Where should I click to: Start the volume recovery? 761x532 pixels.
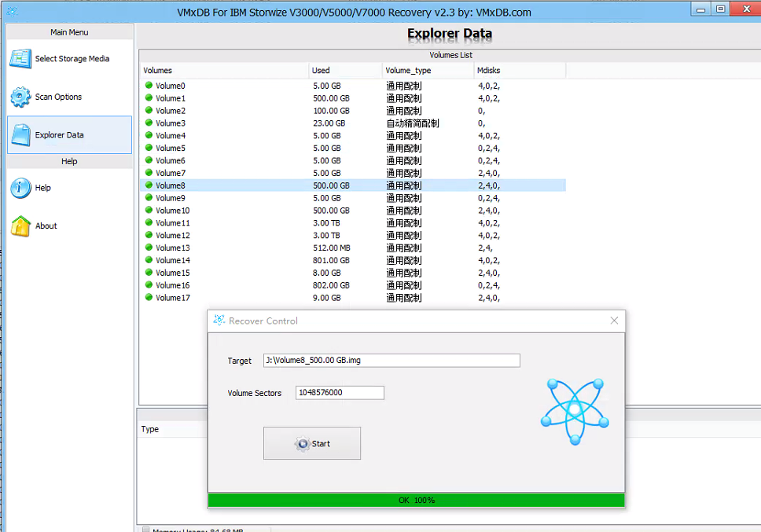pyautogui.click(x=312, y=443)
